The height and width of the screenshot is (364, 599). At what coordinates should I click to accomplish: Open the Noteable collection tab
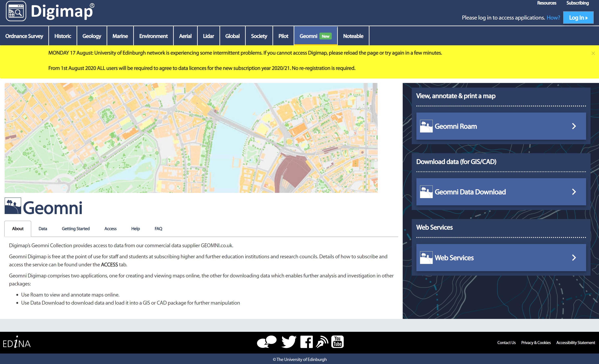[x=353, y=36]
